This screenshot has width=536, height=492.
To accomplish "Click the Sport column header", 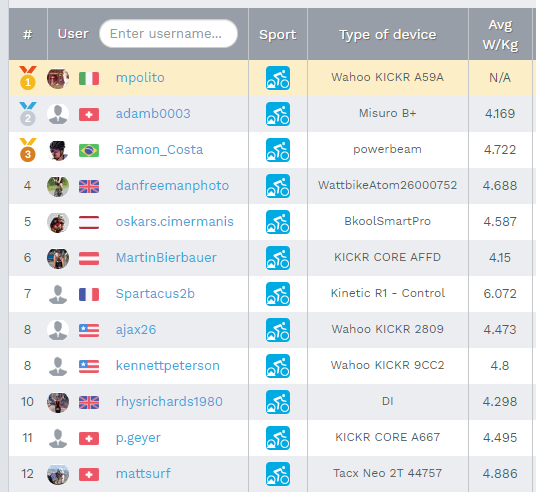I will [x=278, y=35].
